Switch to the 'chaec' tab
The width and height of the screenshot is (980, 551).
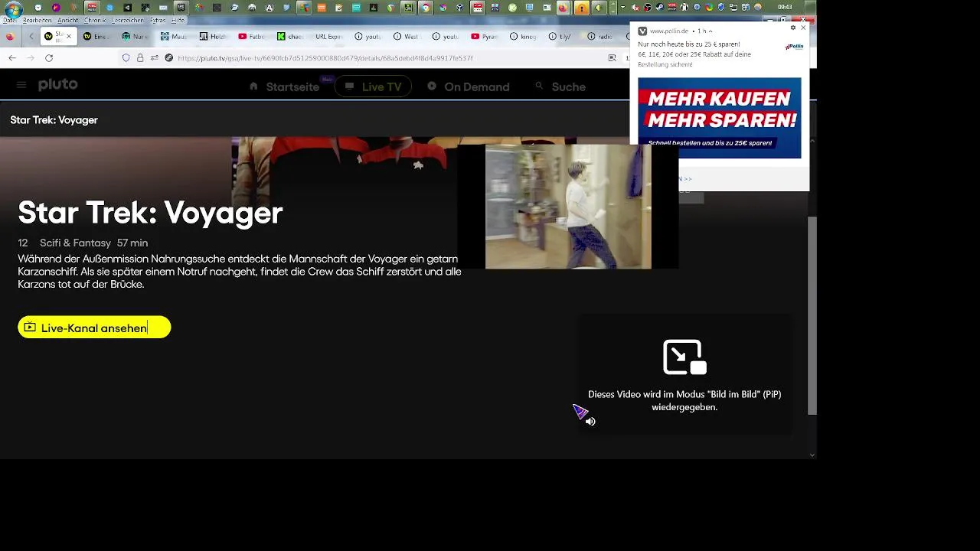290,37
